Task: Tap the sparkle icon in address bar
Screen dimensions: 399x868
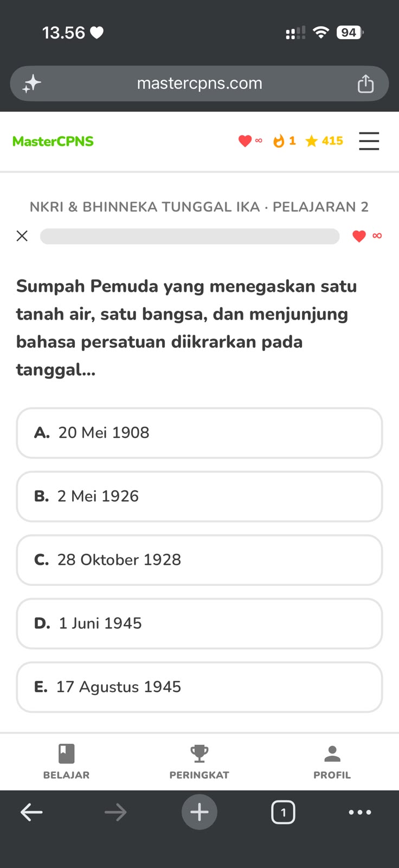Action: point(32,84)
